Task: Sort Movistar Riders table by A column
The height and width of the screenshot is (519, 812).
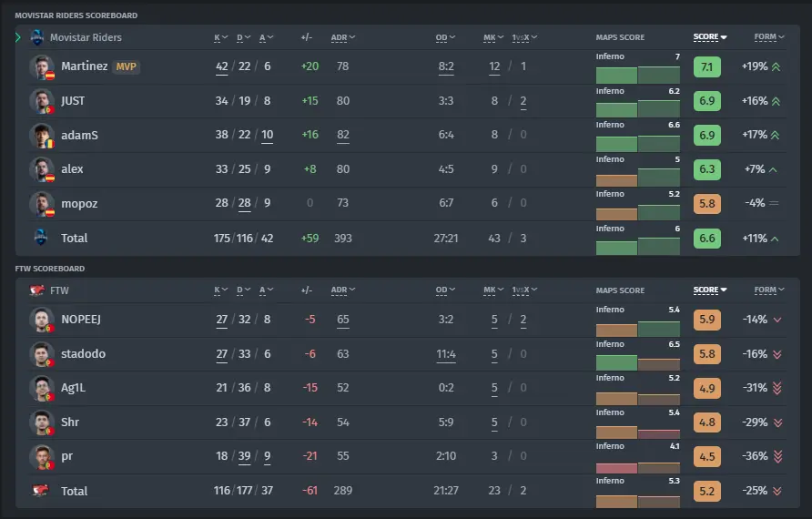Action: [x=266, y=37]
